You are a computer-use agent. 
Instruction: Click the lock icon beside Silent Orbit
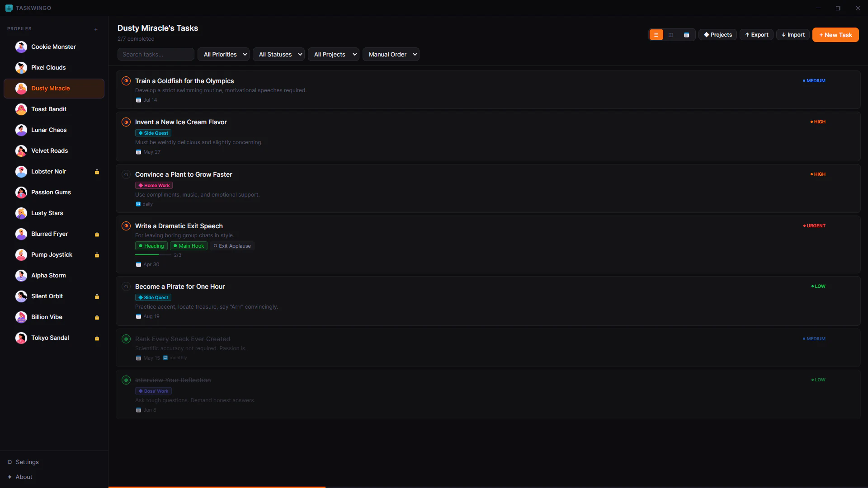[97, 296]
